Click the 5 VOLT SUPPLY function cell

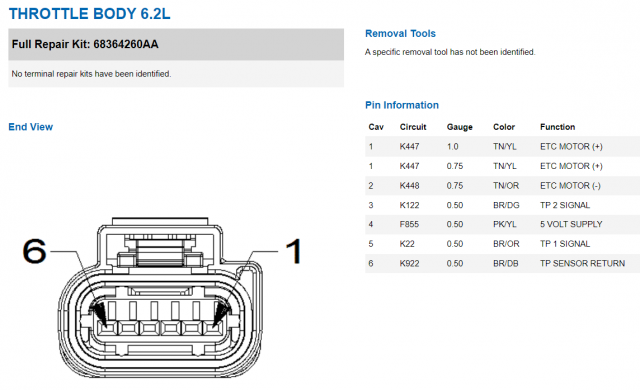[571, 224]
